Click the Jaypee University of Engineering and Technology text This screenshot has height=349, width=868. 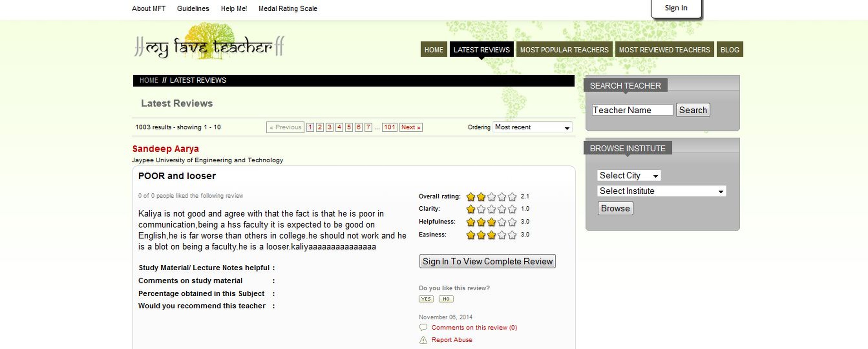[x=207, y=160]
